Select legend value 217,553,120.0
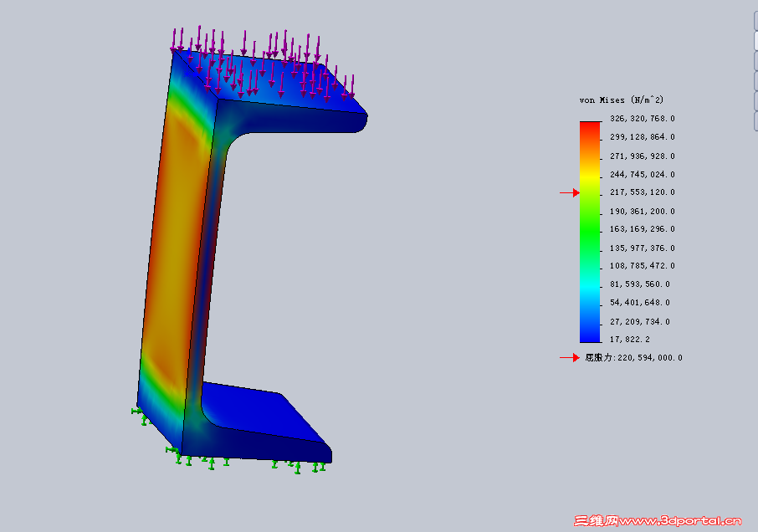The image size is (758, 532). pyautogui.click(x=642, y=192)
